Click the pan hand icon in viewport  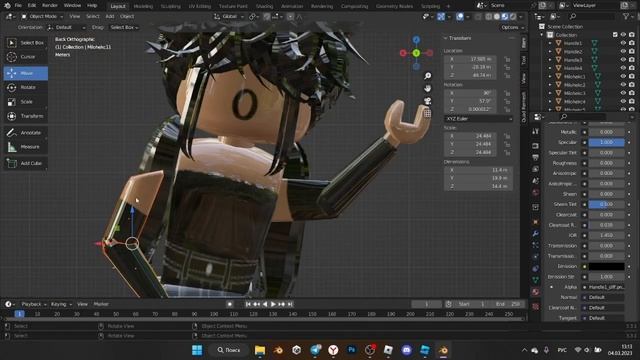pos(427,88)
